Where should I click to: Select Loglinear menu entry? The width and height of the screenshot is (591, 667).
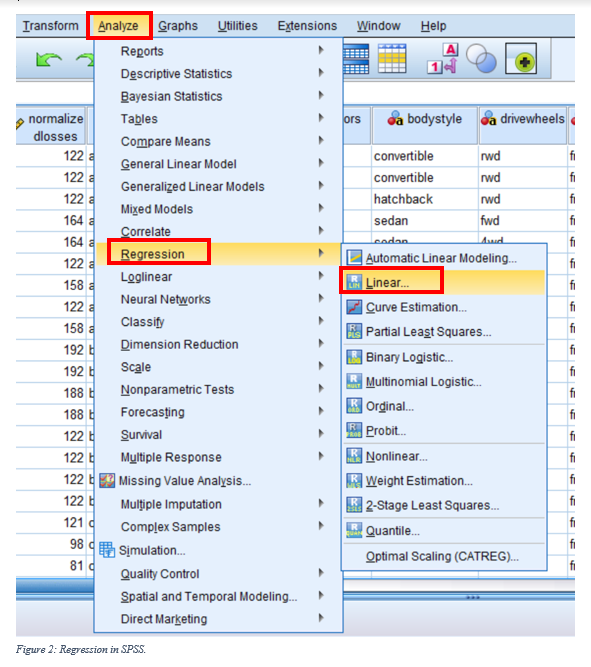(x=218, y=276)
